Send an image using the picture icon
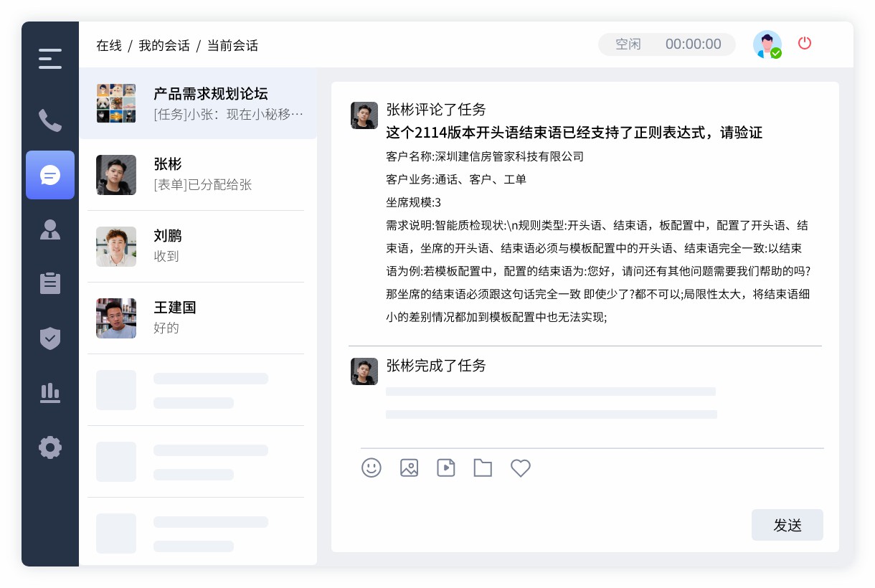The width and height of the screenshot is (875, 588). (409, 468)
